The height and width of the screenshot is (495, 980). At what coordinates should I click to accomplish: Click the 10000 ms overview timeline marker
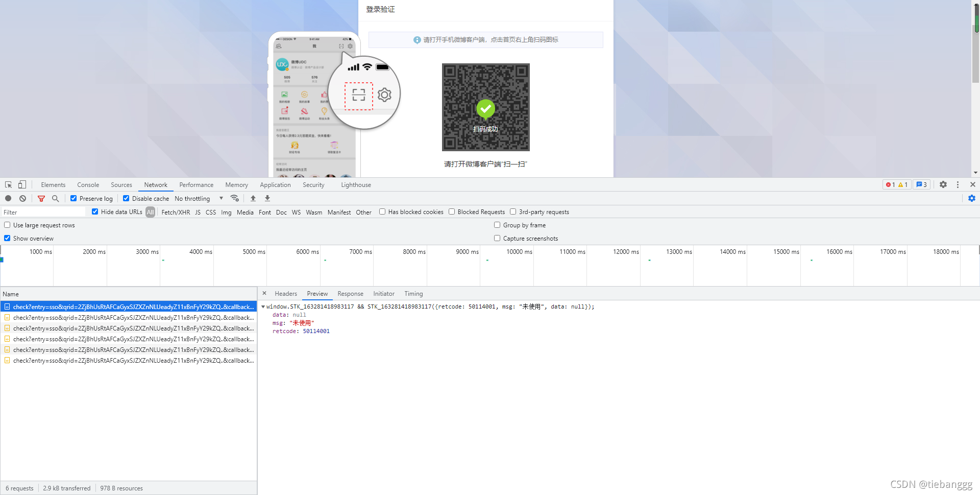tap(519, 252)
